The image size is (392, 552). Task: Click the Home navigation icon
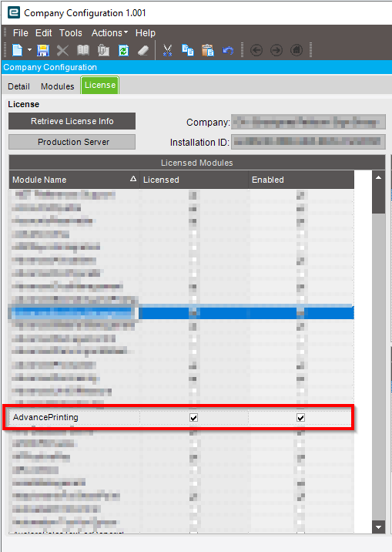coord(297,50)
